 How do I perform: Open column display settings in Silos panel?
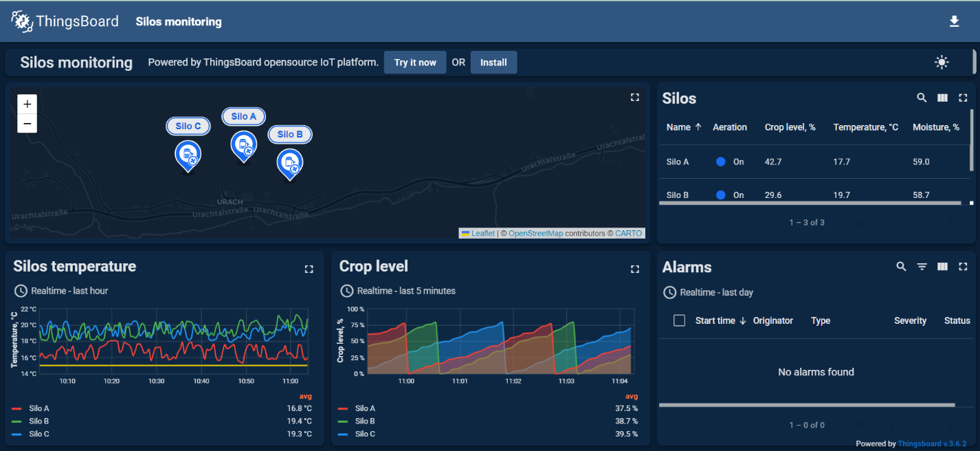(942, 98)
